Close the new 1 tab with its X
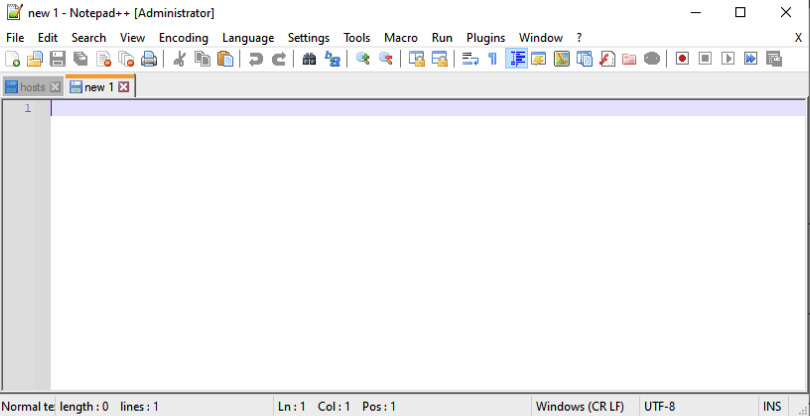 pos(123,87)
